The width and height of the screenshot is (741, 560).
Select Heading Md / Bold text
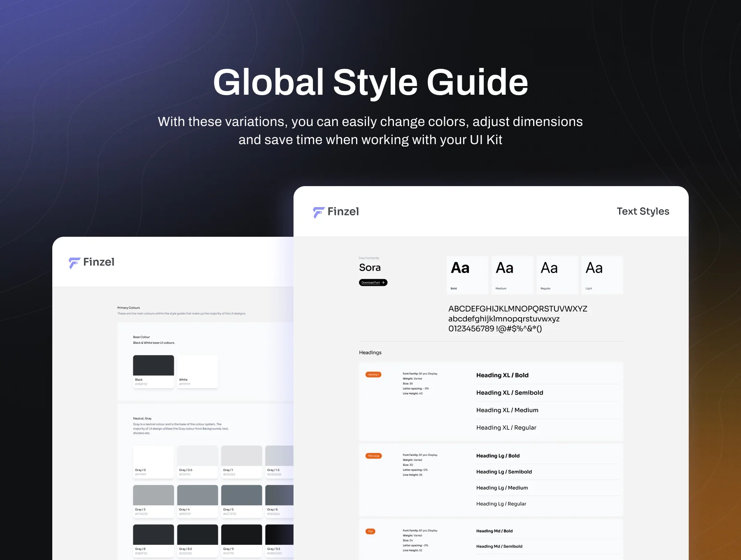tap(494, 531)
